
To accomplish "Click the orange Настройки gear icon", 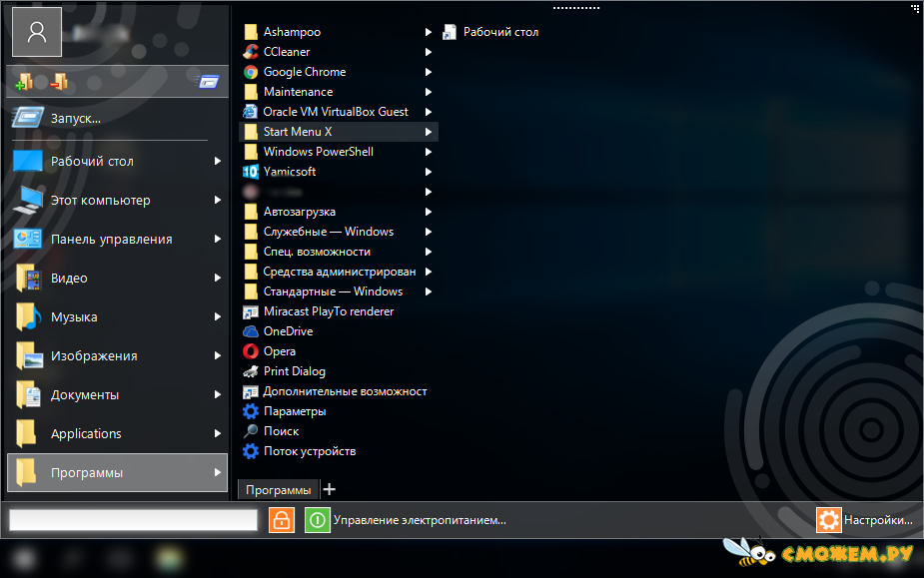I will click(828, 520).
